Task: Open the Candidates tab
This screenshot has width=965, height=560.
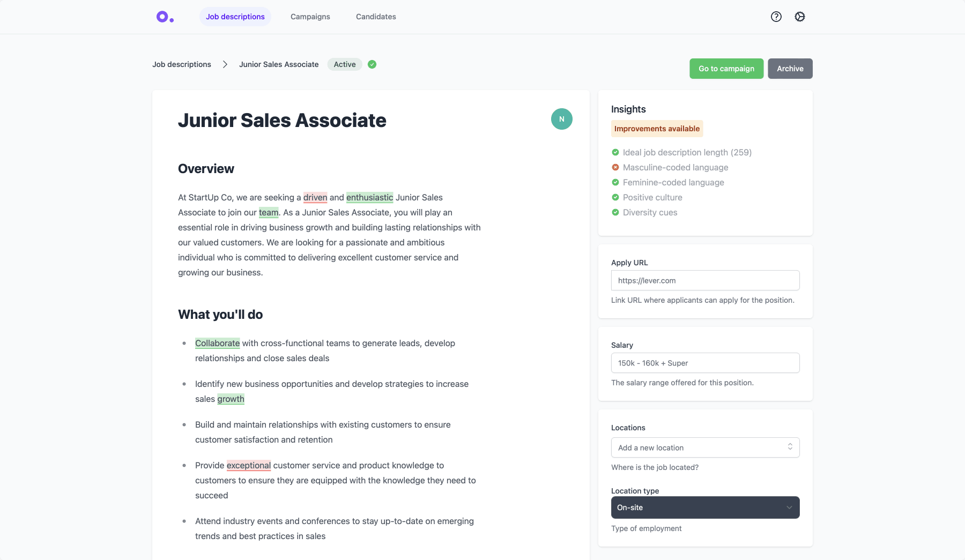Action: click(x=376, y=17)
